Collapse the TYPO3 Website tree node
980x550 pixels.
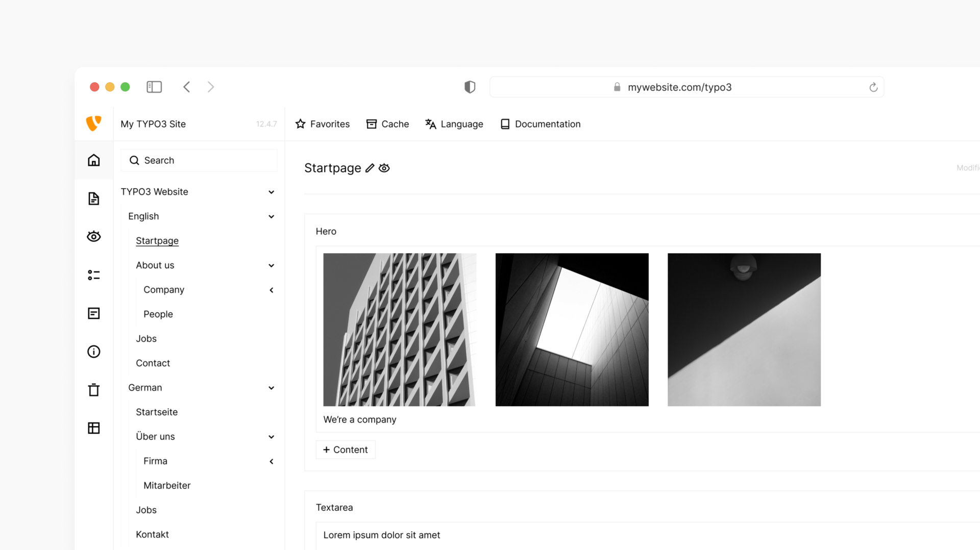272,192
